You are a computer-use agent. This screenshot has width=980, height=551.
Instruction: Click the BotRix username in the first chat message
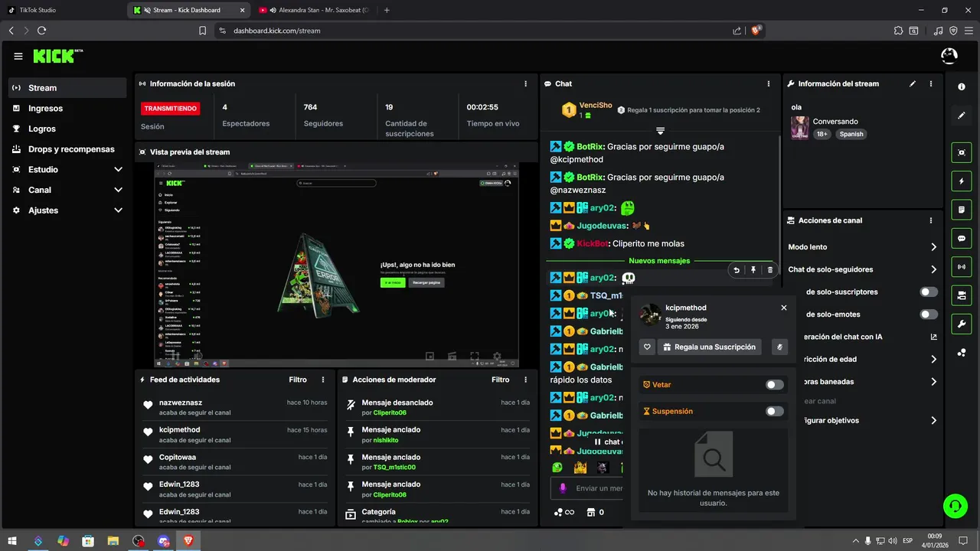pyautogui.click(x=590, y=146)
